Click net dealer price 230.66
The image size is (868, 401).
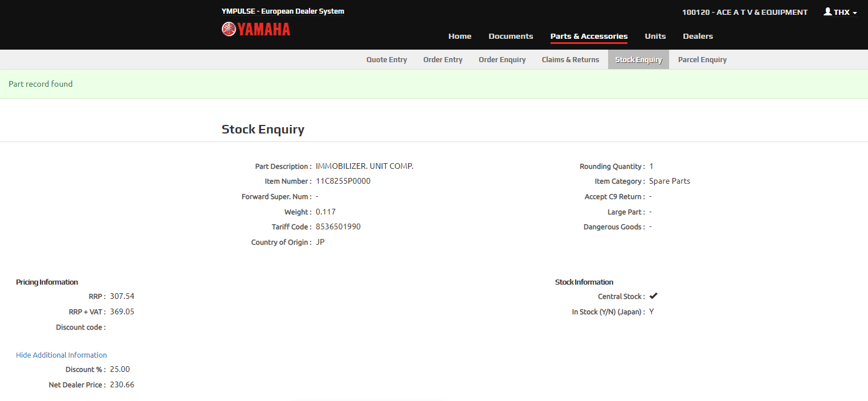coord(122,384)
